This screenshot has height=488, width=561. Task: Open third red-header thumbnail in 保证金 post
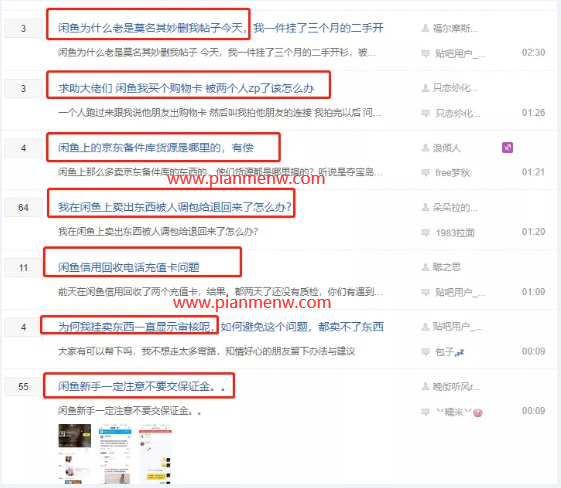coord(155,454)
